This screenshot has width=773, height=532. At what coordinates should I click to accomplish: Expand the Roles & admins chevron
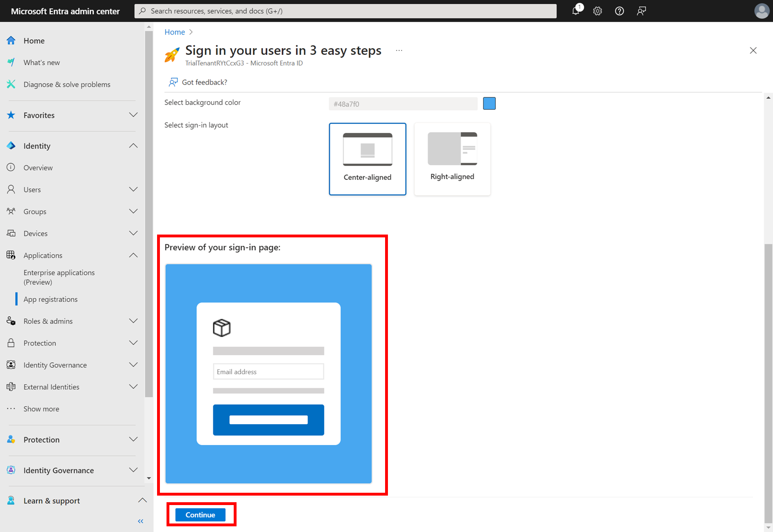(133, 321)
